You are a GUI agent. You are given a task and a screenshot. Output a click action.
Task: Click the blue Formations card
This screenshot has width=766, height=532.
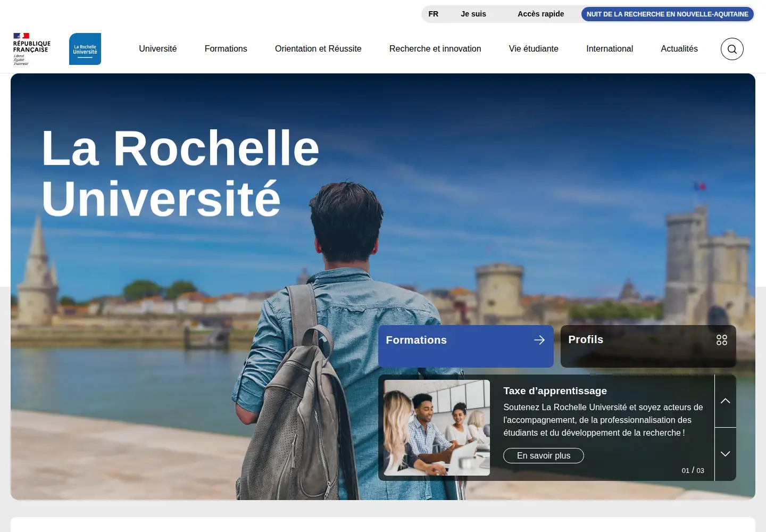coord(466,346)
